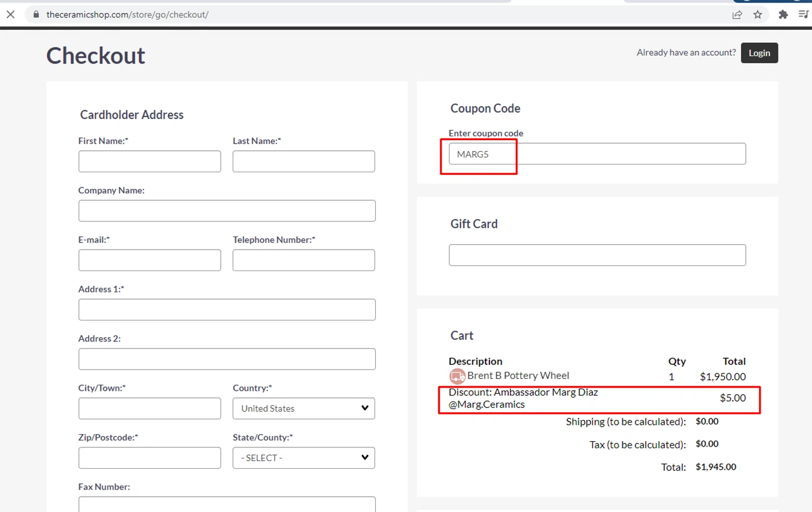Click the quantity value 1 in cart
The height and width of the screenshot is (512, 812).
671,377
